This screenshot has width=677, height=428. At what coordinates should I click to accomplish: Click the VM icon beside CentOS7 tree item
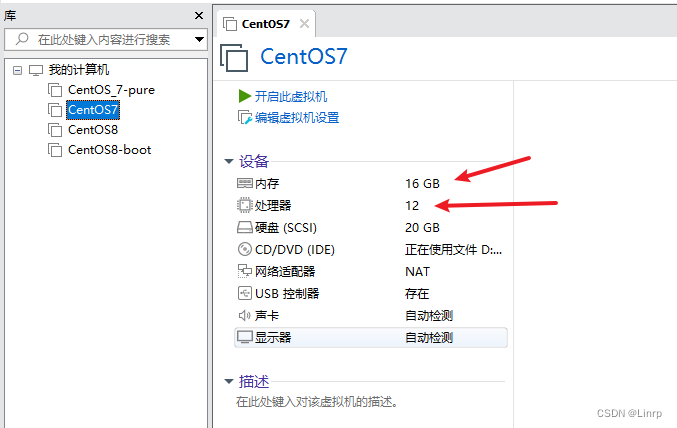(55, 110)
